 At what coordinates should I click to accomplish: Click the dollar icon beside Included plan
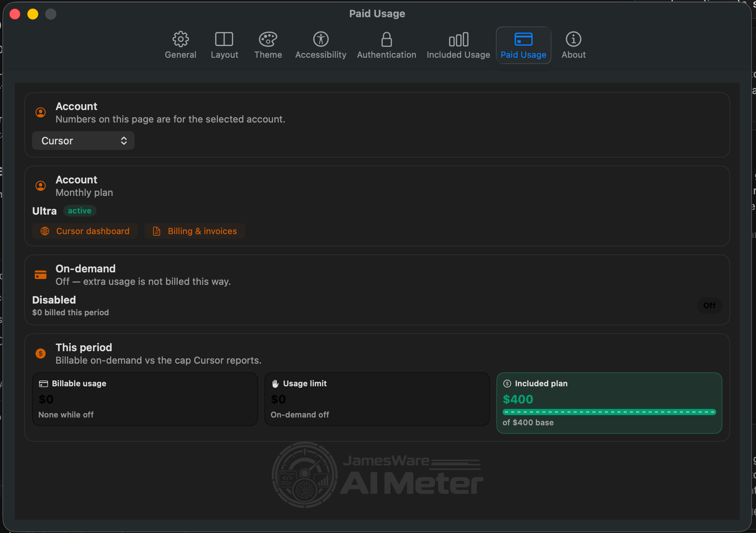click(x=507, y=384)
